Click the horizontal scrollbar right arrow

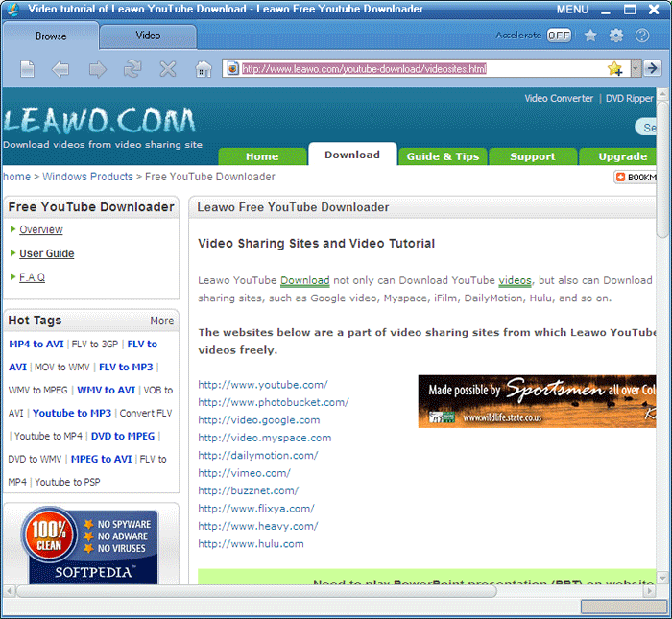point(650,591)
